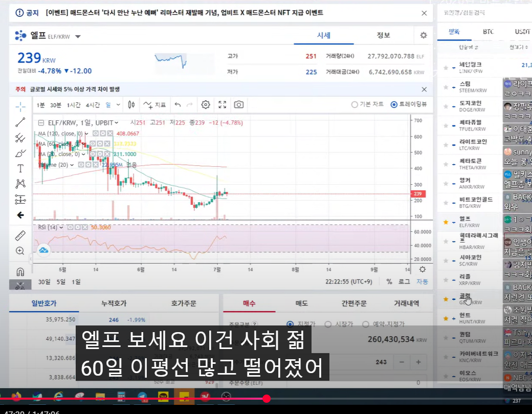Image resolution: width=532 pixels, height=414 pixels.
Task: Toggle the 로그 log scale button
Action: coord(404,281)
